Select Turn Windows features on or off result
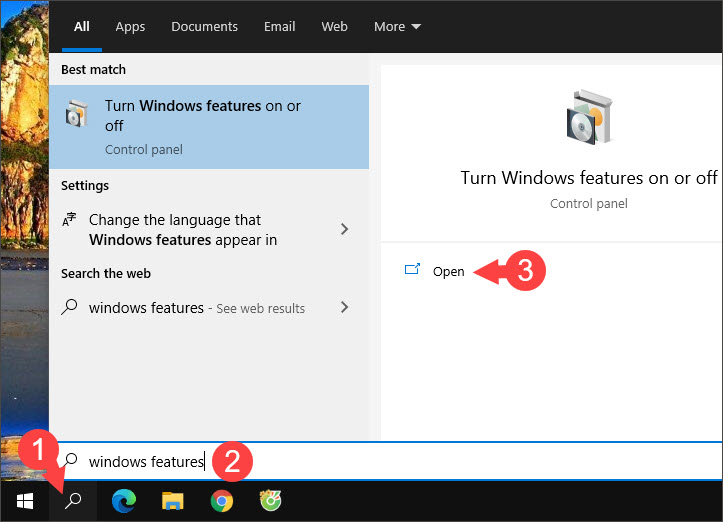Screen dimensions: 723x522 pos(209,127)
